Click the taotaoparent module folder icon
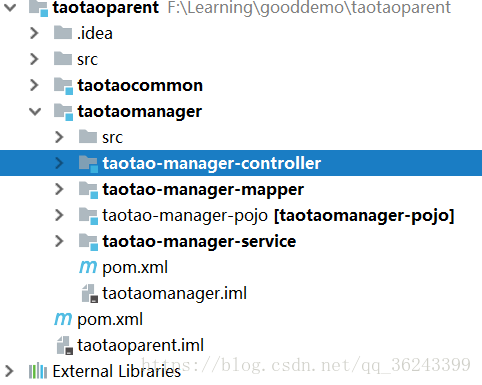Screen dimensions: 482x385 (38, 8)
